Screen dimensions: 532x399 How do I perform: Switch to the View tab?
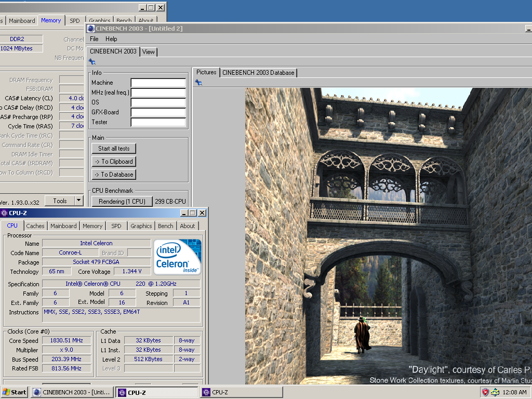[148, 52]
